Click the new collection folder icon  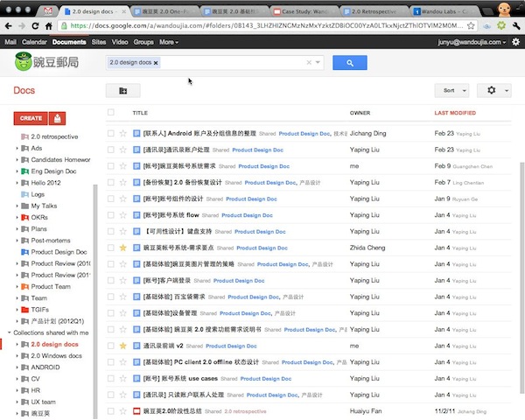click(x=122, y=90)
